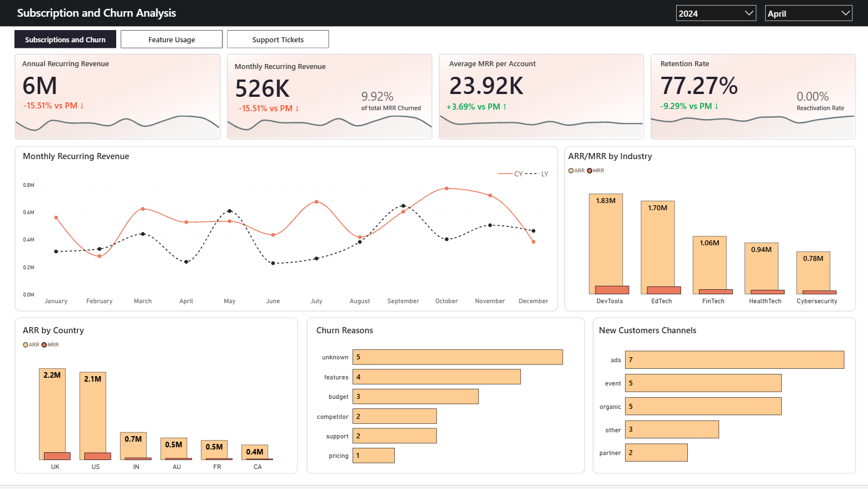
Task: Click the Average MRR 23.92K value
Action: 487,86
